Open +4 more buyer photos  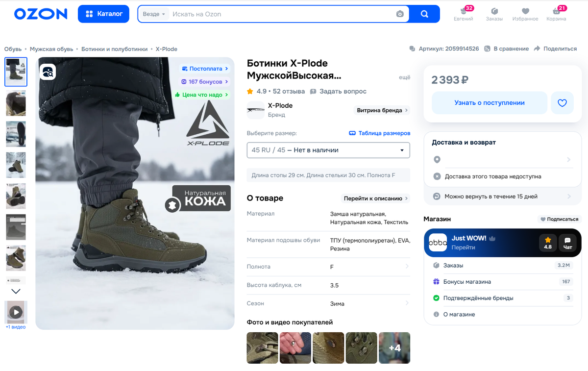(394, 348)
